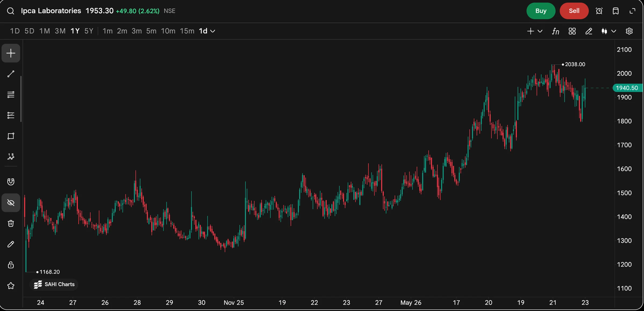Viewport: 644px width, 311px height.
Task: Expand the crosshair cursor type dropdown
Action: (x=540, y=31)
